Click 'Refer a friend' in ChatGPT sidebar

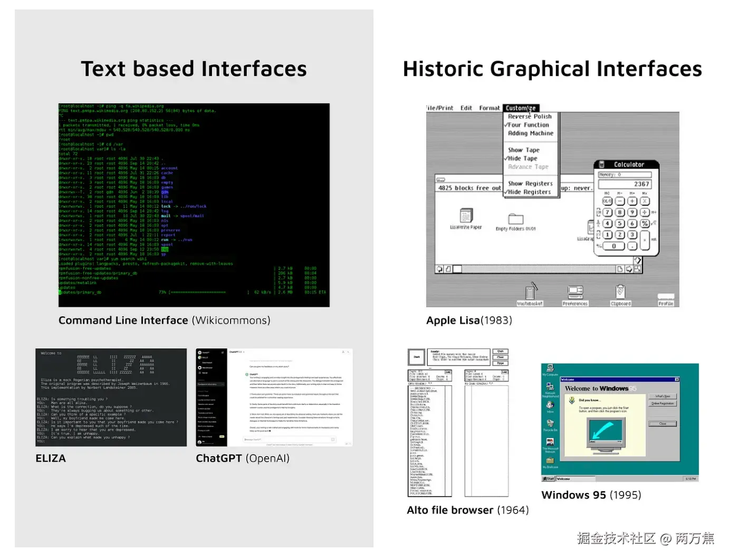(x=207, y=437)
